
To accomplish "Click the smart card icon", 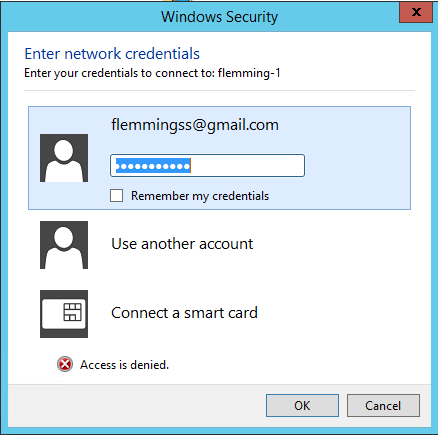I will click(64, 314).
